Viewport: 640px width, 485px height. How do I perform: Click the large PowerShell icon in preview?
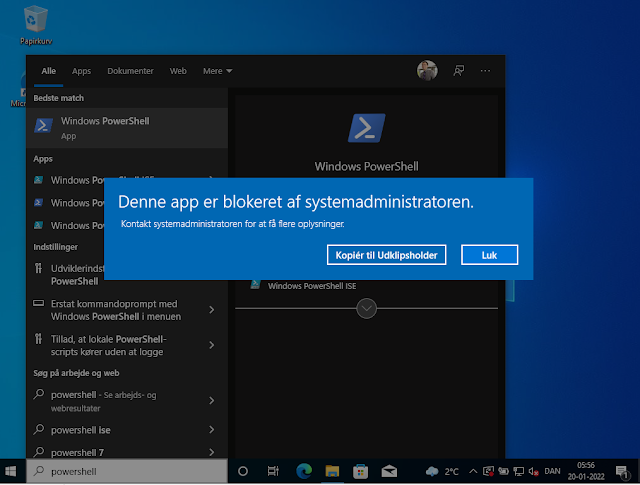[366, 128]
